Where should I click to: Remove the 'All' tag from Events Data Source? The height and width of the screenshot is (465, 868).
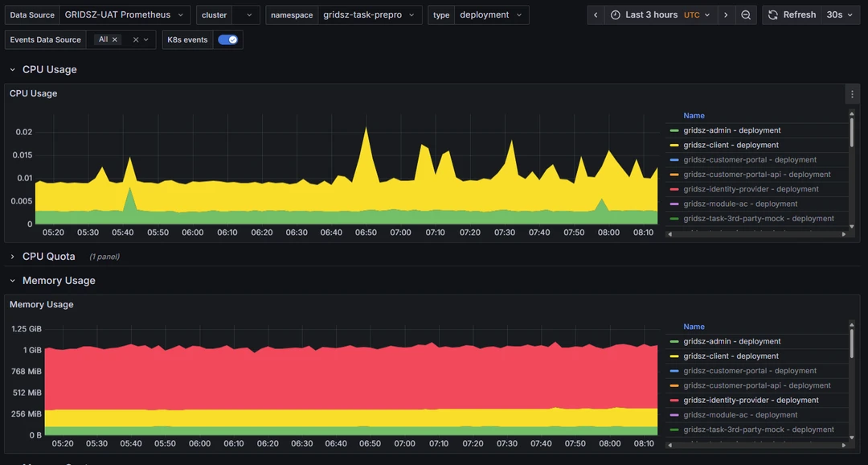(x=115, y=39)
